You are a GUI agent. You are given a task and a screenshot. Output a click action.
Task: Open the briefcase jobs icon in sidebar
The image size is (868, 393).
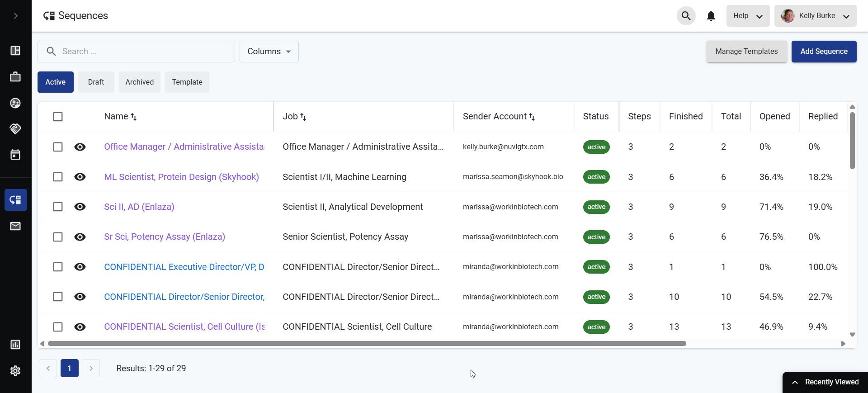(x=15, y=77)
